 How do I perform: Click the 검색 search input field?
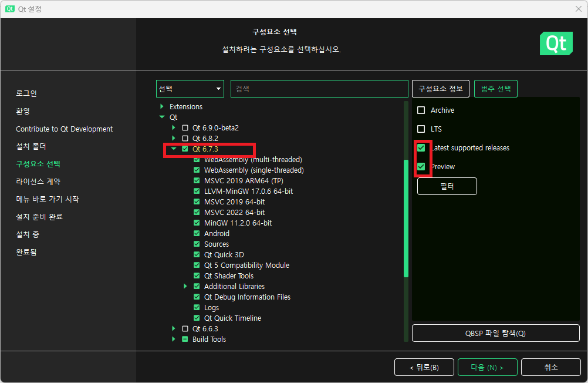[x=319, y=89]
